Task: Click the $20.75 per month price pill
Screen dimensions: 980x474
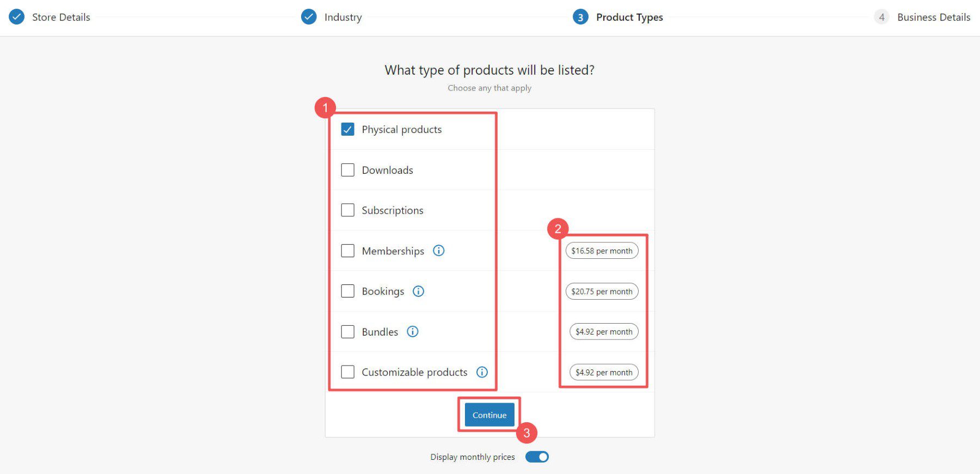Action: pos(602,291)
